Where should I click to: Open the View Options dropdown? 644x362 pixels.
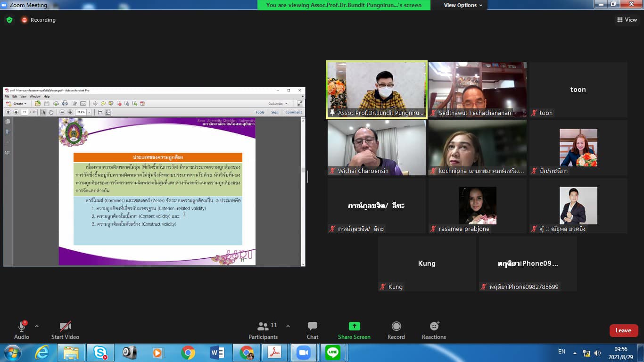(x=463, y=5)
